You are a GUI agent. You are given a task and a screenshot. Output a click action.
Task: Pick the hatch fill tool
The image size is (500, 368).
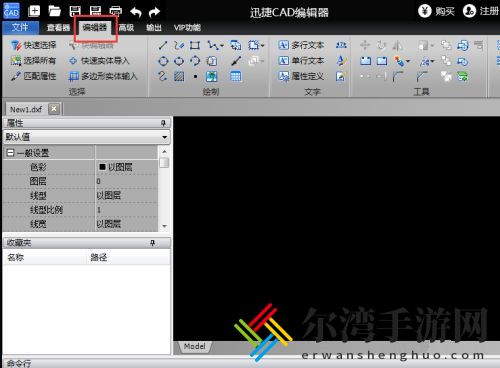[179, 77]
